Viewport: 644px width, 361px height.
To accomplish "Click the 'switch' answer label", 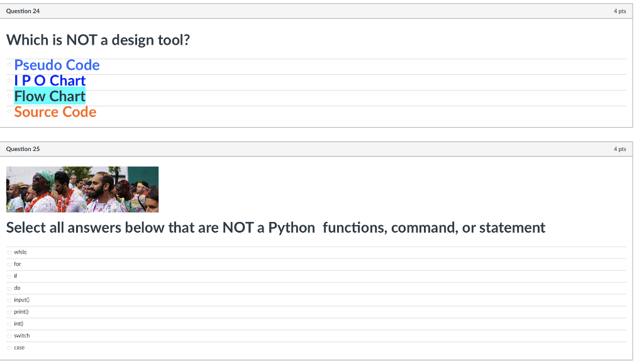I will [22, 336].
